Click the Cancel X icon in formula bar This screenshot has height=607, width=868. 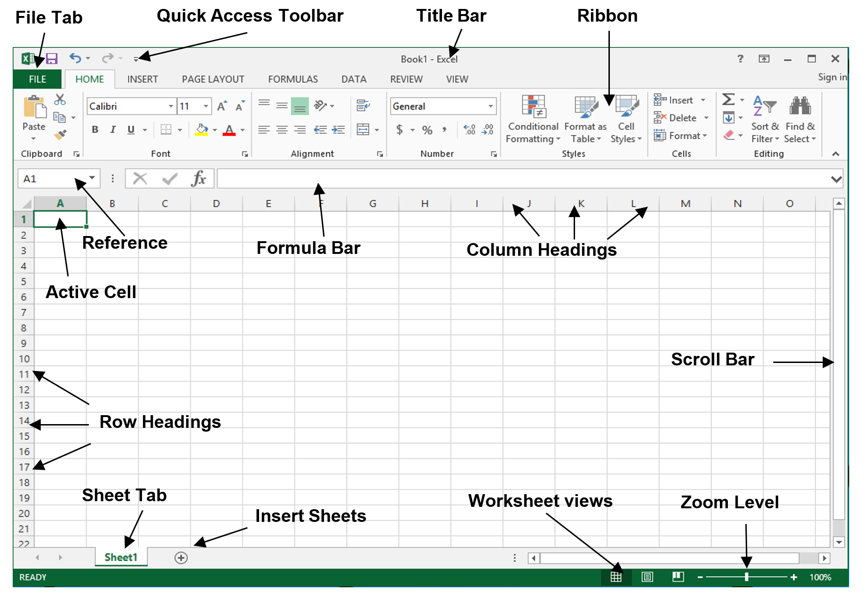pos(140,179)
